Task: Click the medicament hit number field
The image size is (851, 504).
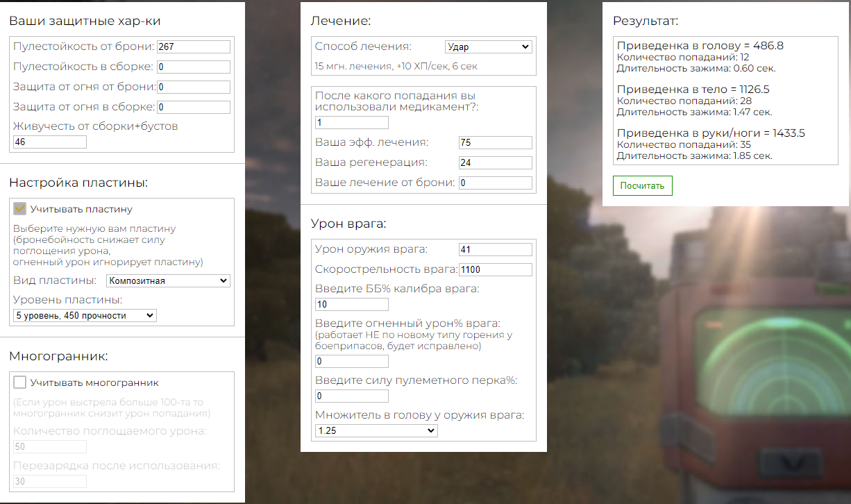Action: (352, 122)
